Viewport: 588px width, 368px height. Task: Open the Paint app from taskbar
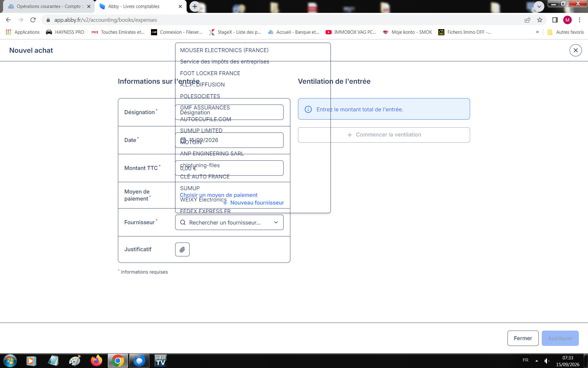[x=74, y=361]
